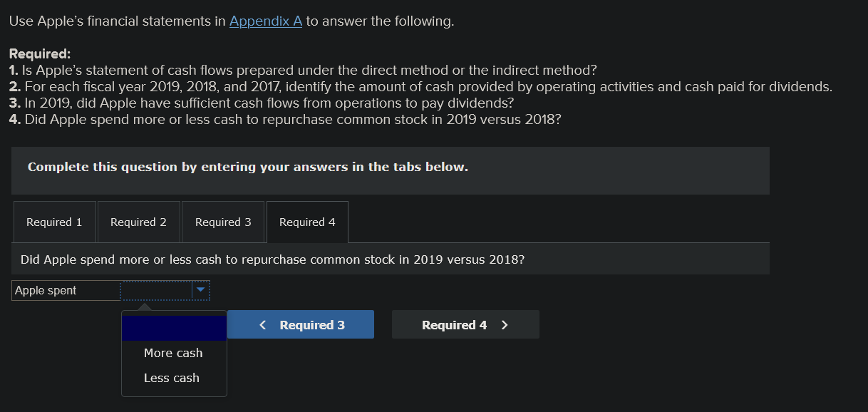868x412 pixels.
Task: Click the left chevron on Required 3 button
Action: click(263, 325)
